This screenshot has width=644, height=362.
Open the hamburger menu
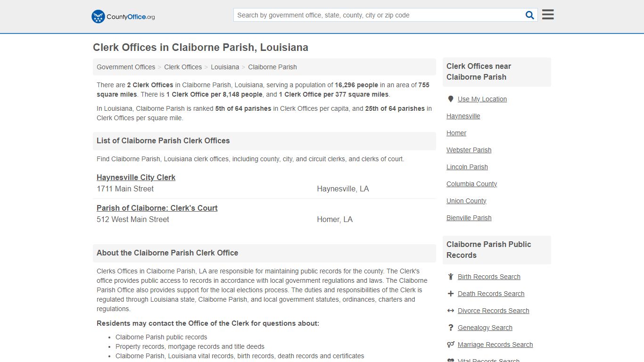548,15
